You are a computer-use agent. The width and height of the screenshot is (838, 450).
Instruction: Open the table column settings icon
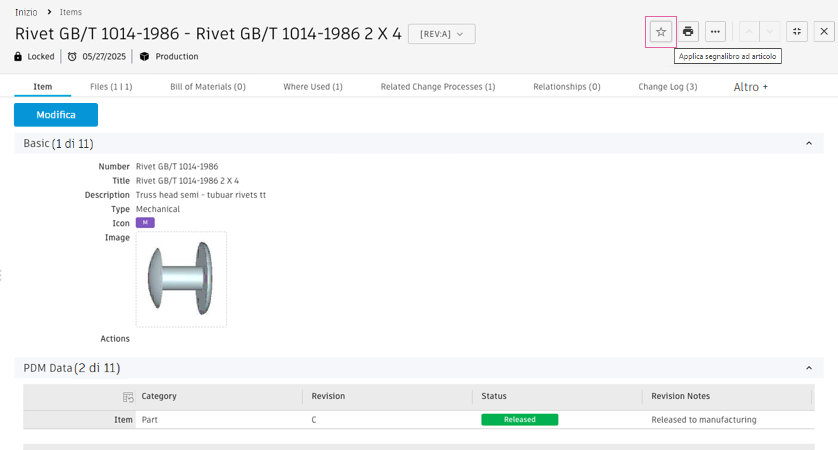click(x=128, y=397)
